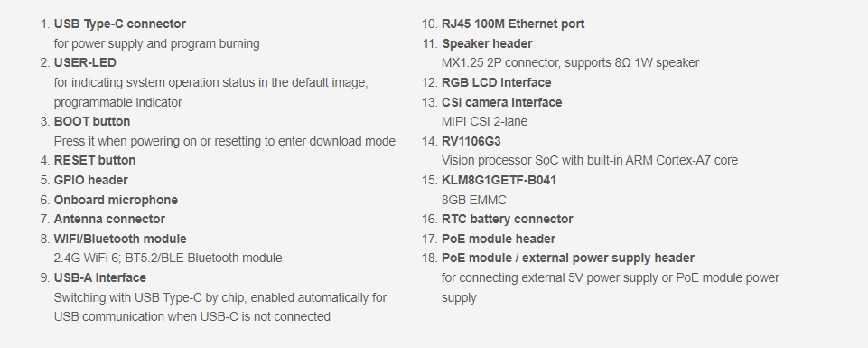Click the WIFI/Bluetooth module title

[x=120, y=239]
